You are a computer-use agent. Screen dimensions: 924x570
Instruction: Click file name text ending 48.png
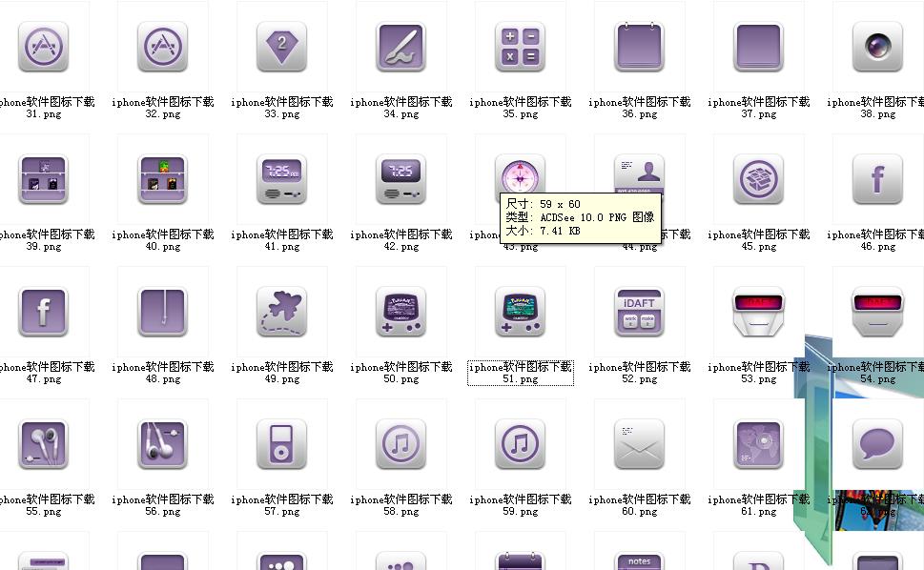[x=163, y=373]
